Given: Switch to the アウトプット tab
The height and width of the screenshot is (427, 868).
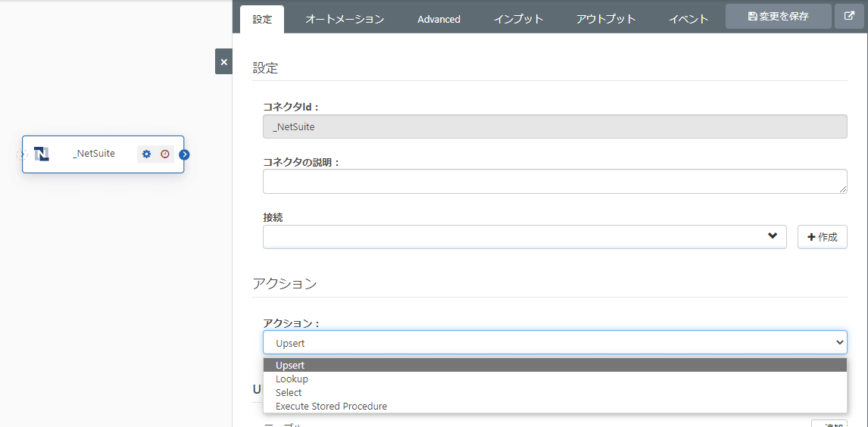Looking at the screenshot, I should pos(605,20).
